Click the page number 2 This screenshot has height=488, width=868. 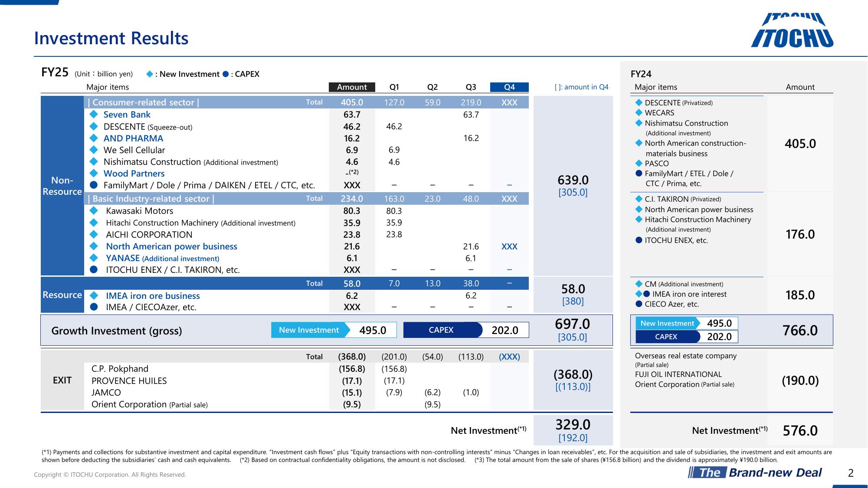tap(851, 473)
